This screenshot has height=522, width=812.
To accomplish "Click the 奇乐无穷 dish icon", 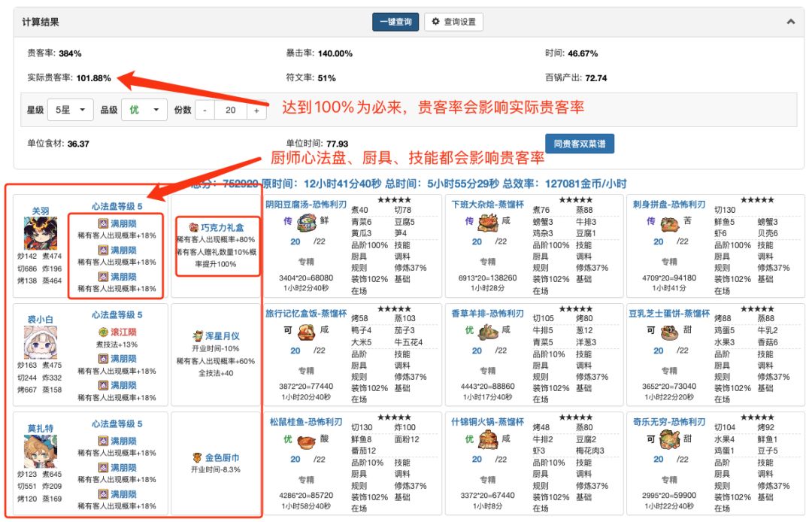I will (669, 440).
